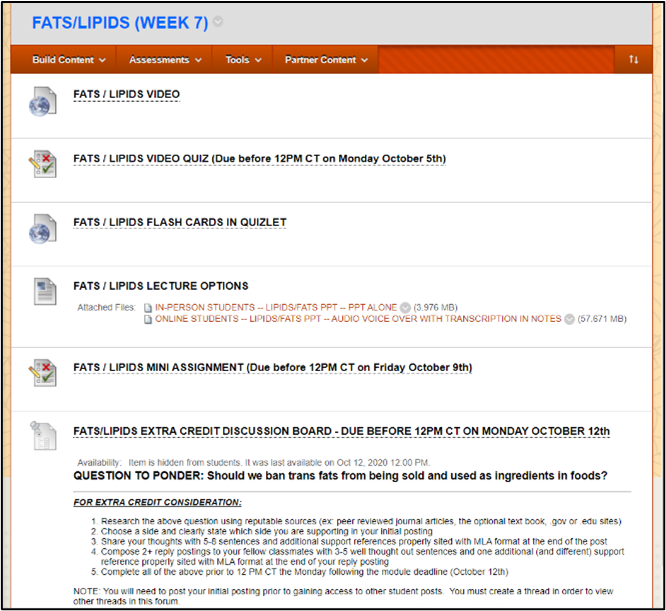Open FATS / LIPIDS MINI ASSIGNMENT link
666x611 pixels.
click(273, 368)
